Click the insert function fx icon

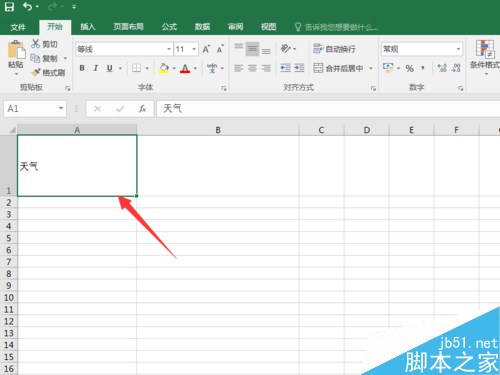tap(142, 109)
